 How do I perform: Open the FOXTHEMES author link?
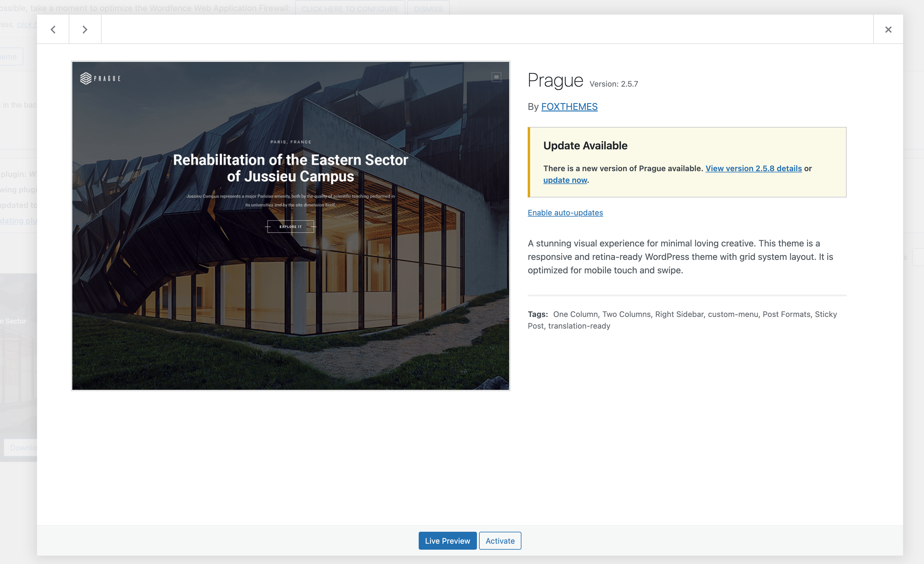coord(569,107)
